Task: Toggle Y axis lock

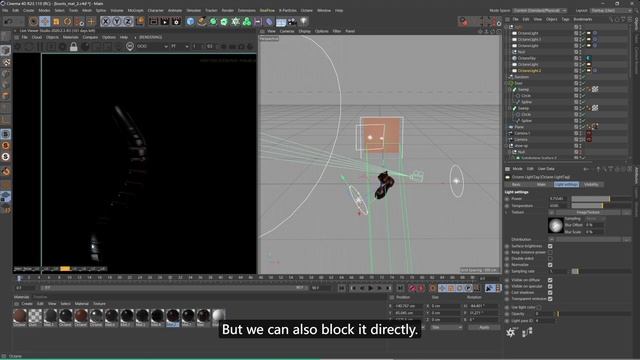Action: point(117,21)
